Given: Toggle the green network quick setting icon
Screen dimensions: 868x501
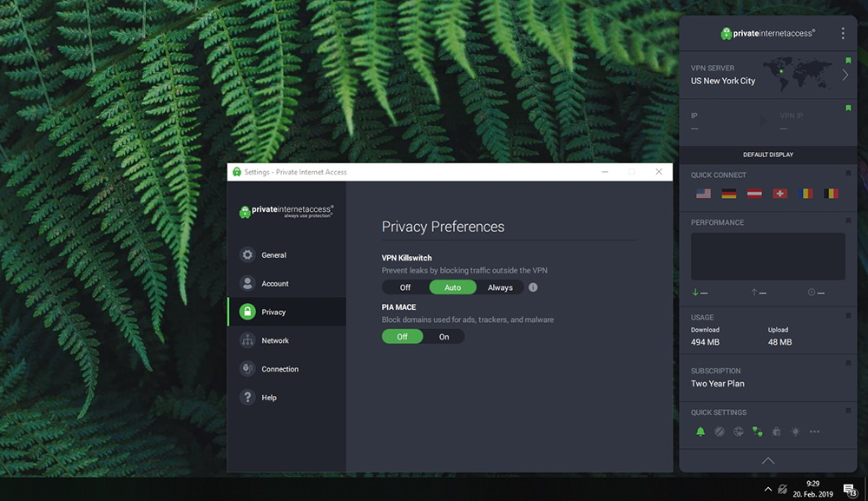Looking at the screenshot, I should tap(757, 432).
